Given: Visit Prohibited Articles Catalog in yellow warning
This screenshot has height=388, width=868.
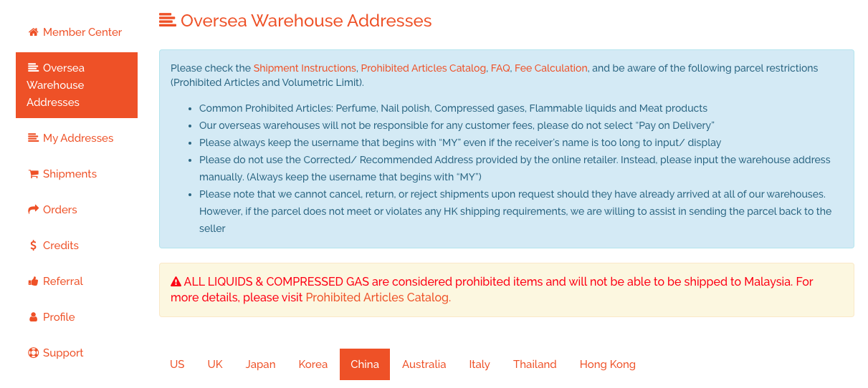Looking at the screenshot, I should coord(378,298).
